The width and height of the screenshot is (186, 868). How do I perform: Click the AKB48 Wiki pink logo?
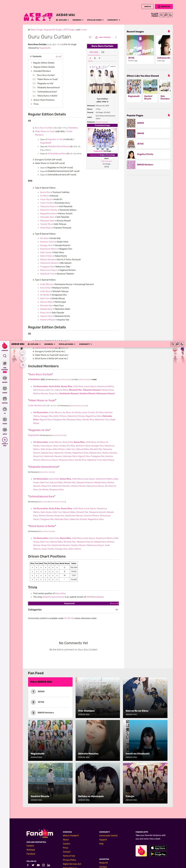click(x=38, y=17)
